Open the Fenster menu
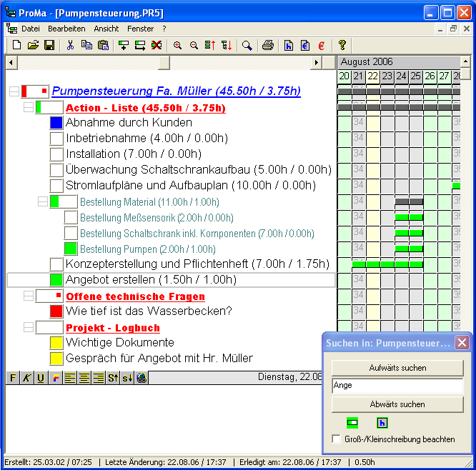Image resolution: width=476 pixels, height=470 pixels. [140, 29]
